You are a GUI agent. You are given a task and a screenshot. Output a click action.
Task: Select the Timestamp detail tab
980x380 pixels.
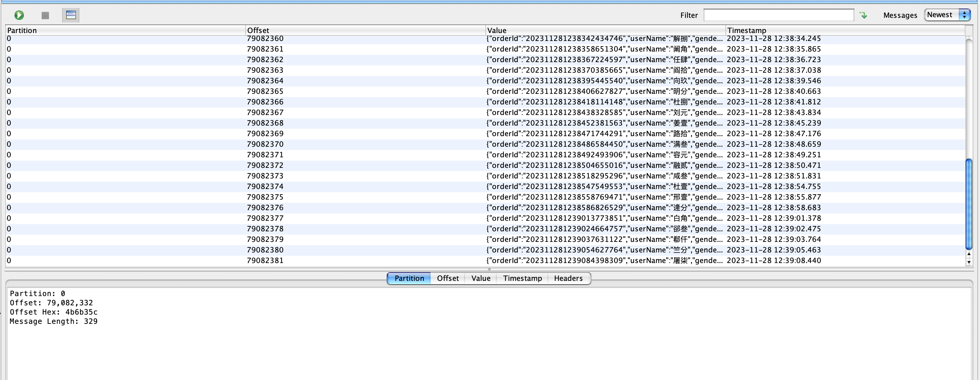click(x=522, y=278)
